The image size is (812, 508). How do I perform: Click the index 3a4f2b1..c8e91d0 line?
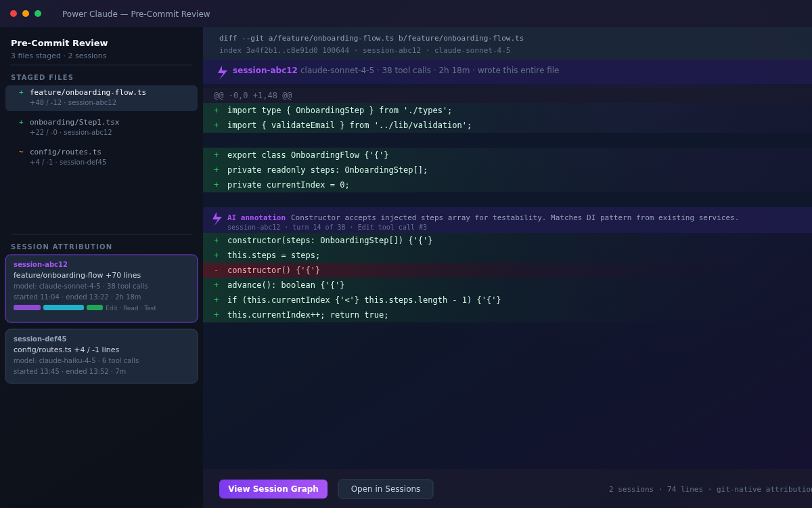click(x=365, y=51)
